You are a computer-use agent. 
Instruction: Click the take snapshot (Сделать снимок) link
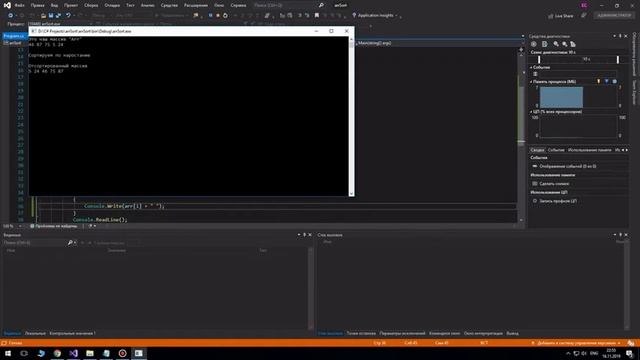(x=554, y=184)
